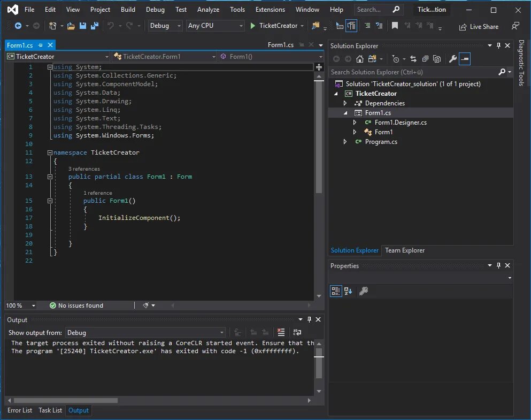Switch to the Error List tab
Image resolution: width=531 pixels, height=420 pixels.
click(x=20, y=410)
